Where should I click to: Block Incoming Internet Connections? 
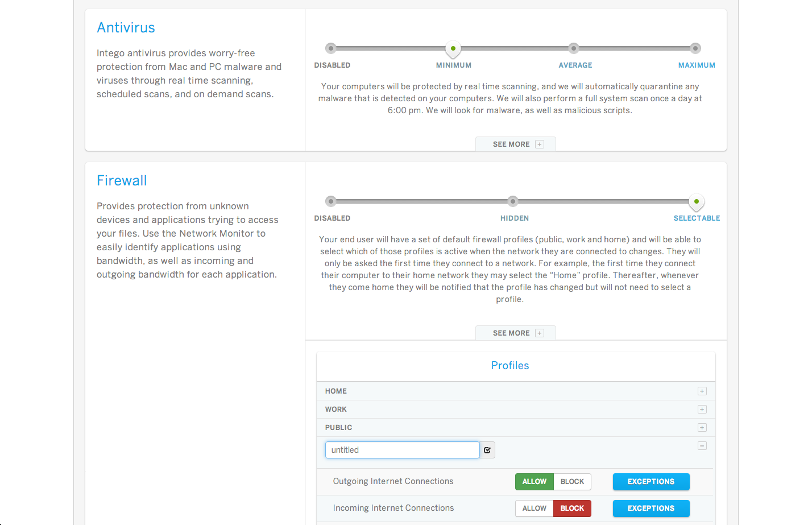coord(573,509)
